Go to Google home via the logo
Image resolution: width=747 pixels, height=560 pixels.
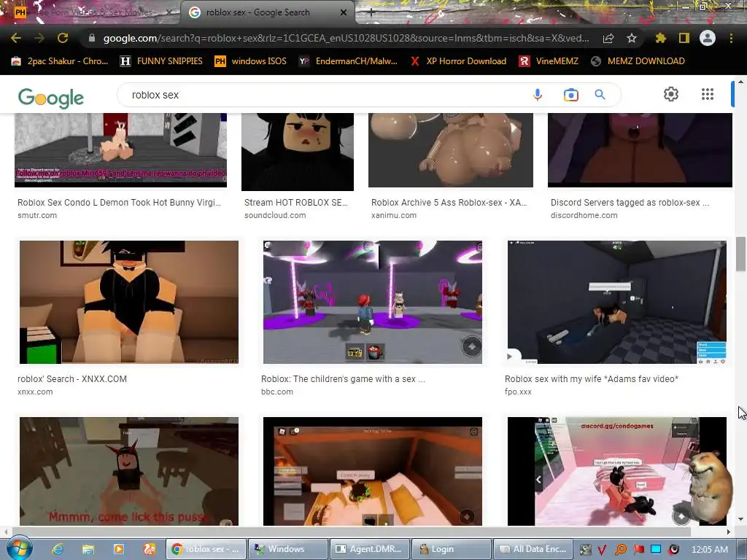(x=51, y=98)
